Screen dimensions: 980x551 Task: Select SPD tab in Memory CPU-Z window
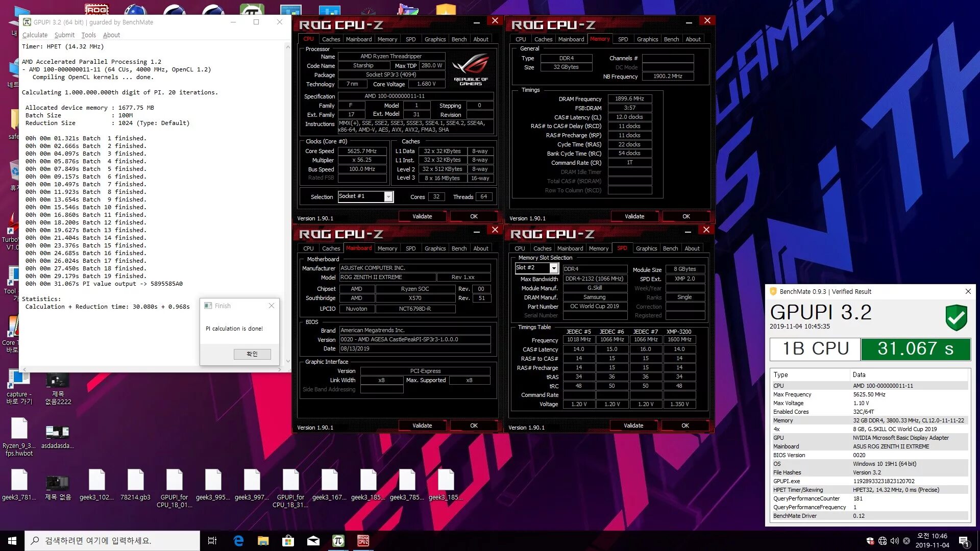coord(623,39)
